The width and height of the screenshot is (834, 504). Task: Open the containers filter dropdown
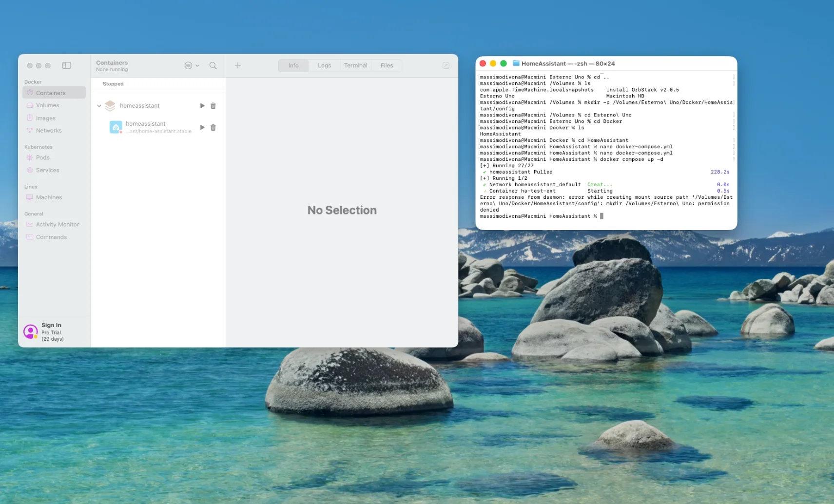(x=191, y=65)
